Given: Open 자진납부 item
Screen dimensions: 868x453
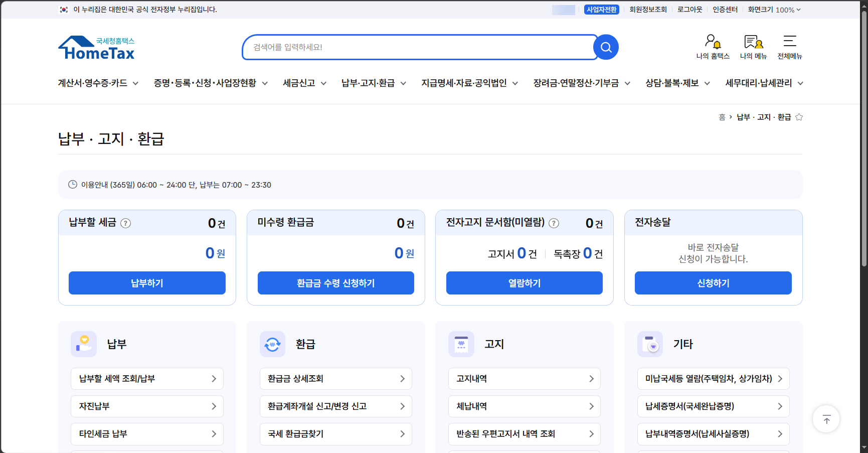Looking at the screenshot, I should [147, 406].
